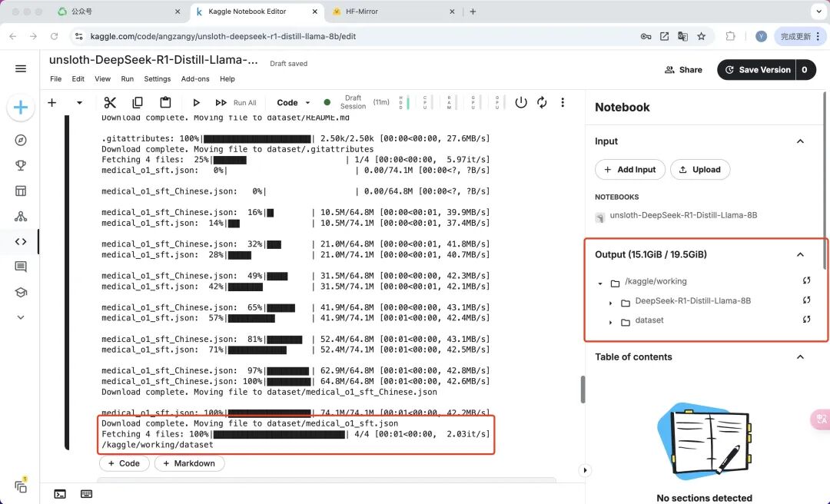Click the browser address bar URL
This screenshot has height=504, width=830.
point(224,37)
